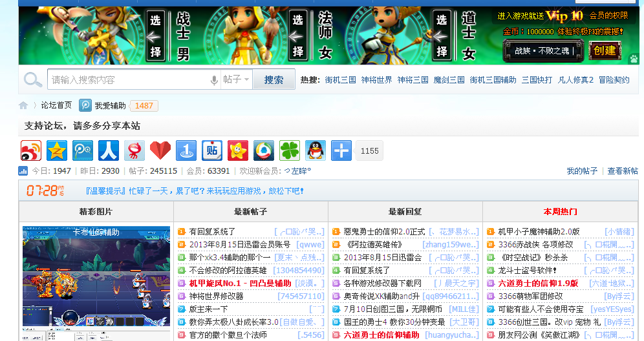The width and height of the screenshot is (644, 341).
Task: Click the Sina Weibo share icon
Action: (31, 150)
